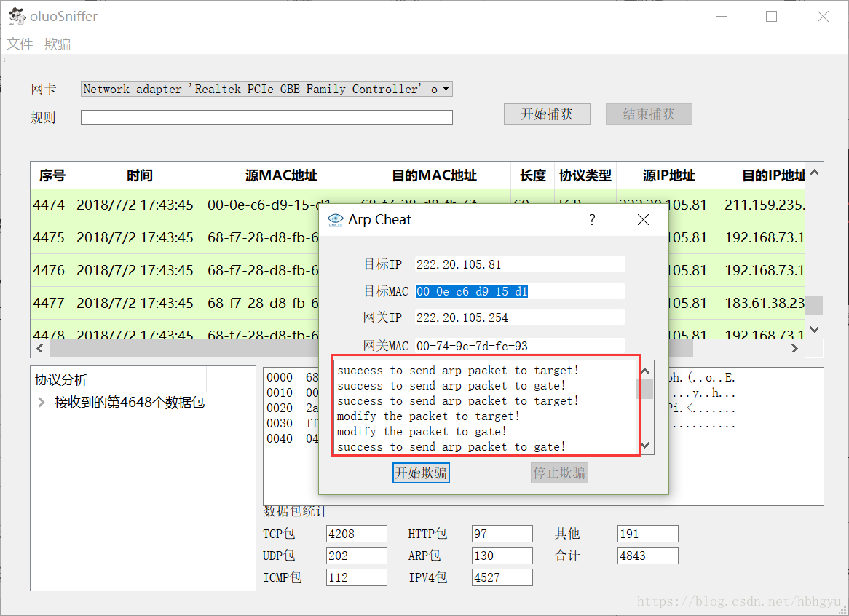This screenshot has width=849, height=616.
Task: Expand the 接收到的第4648个数据包 tree node
Action: (x=42, y=402)
